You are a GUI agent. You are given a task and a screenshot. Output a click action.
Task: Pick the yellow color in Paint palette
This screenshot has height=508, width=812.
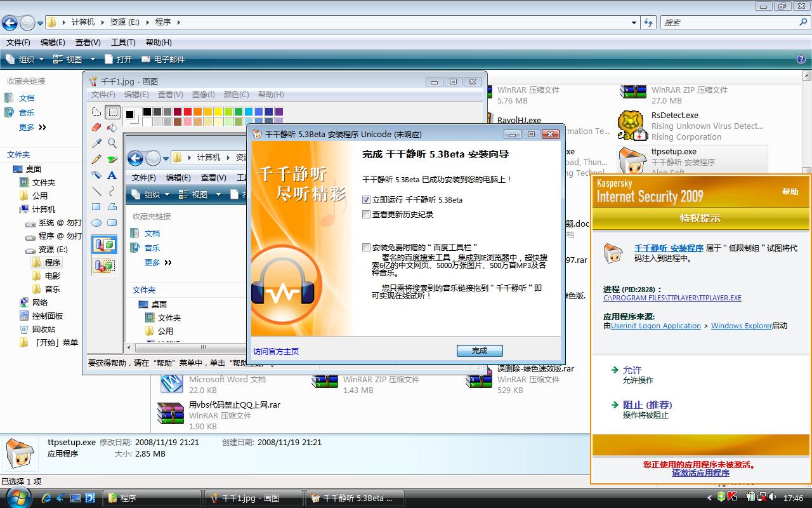(x=218, y=112)
